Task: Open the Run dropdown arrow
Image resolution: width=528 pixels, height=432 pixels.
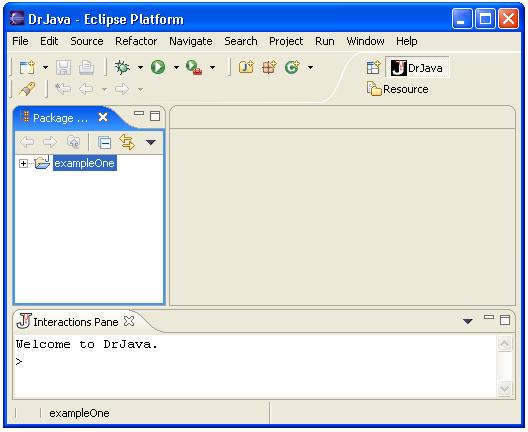Action: pos(176,67)
